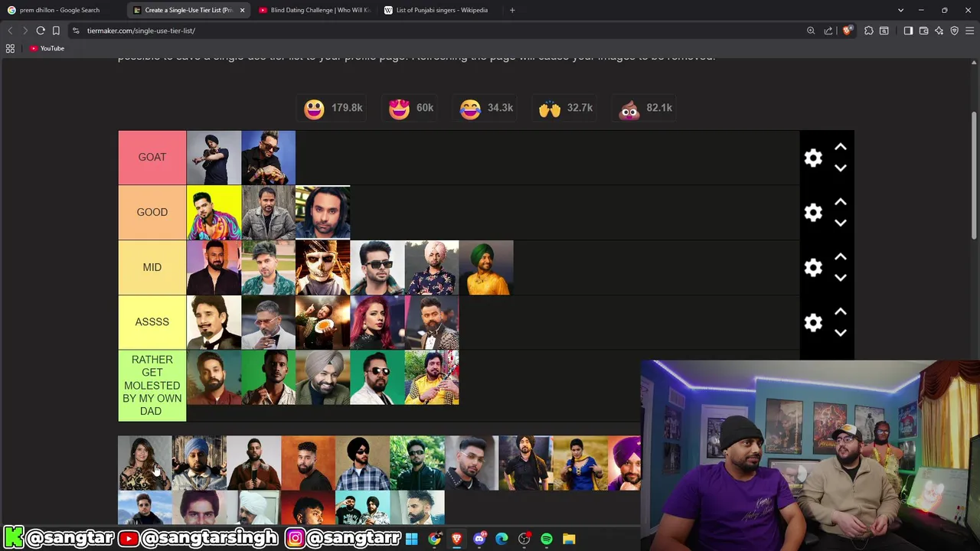Select the GOAT tier label

(x=152, y=158)
